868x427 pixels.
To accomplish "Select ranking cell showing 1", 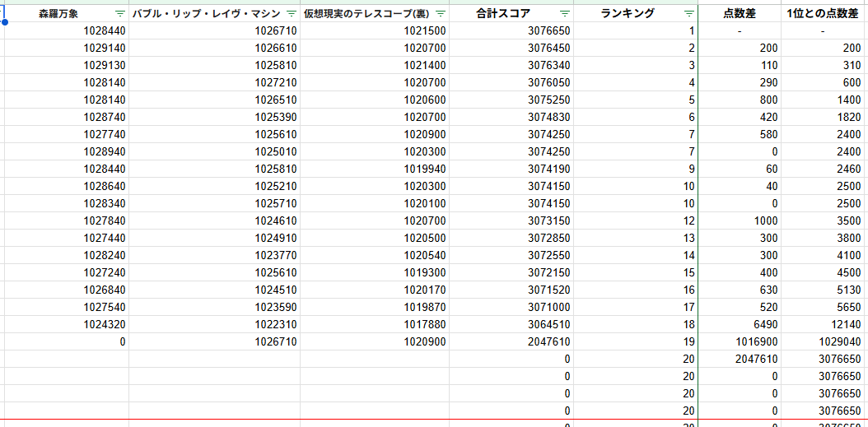I will [636, 31].
